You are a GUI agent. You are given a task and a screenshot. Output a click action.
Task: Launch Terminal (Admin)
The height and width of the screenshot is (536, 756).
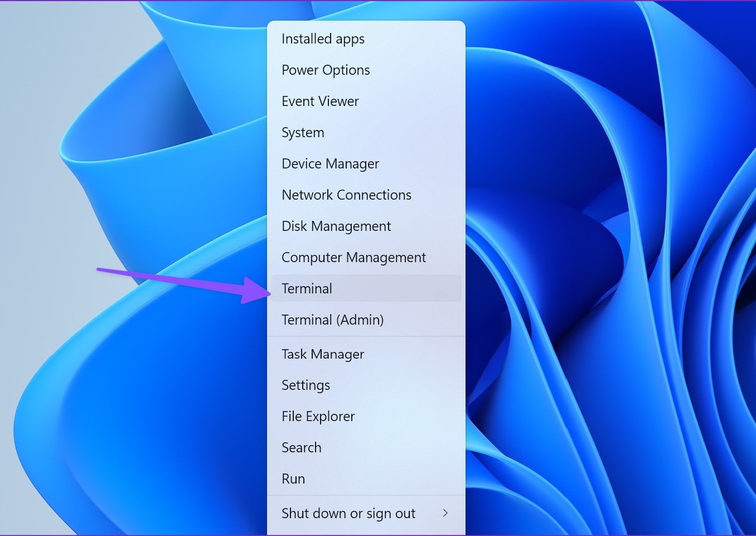[333, 320]
